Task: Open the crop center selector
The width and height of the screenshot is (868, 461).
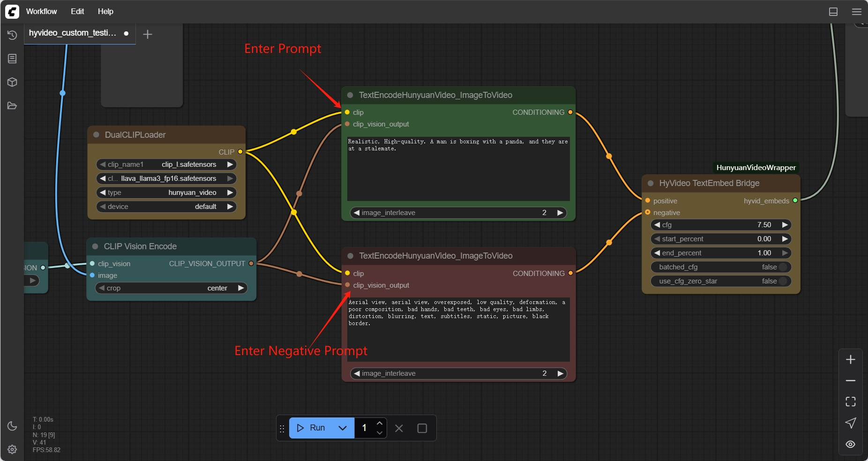Action: tap(172, 288)
